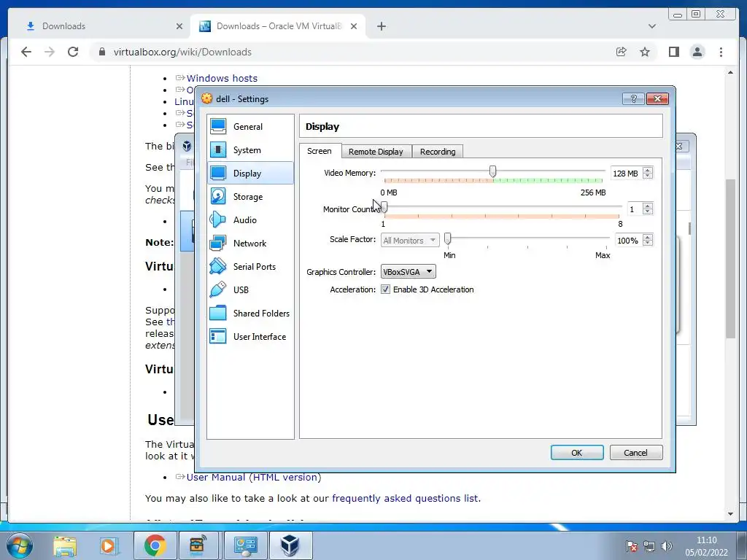The height and width of the screenshot is (560, 747).
Task: Select Oracle VM VirtualBox browser tab
Action: pyautogui.click(x=279, y=26)
